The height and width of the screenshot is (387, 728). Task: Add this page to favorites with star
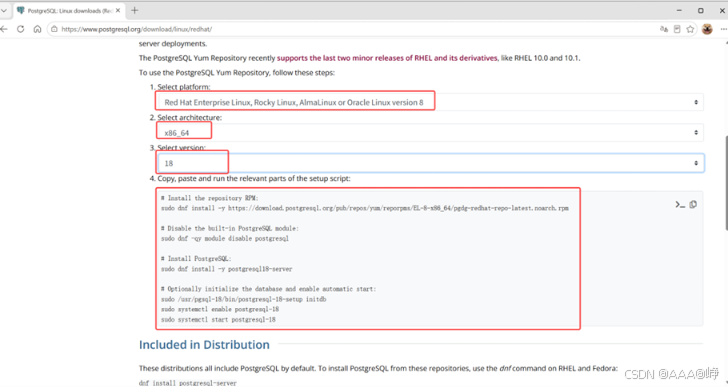click(x=690, y=29)
